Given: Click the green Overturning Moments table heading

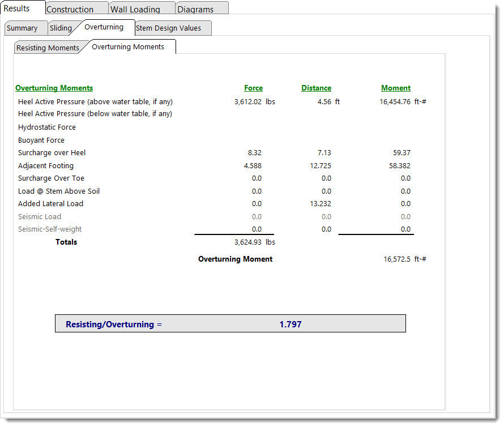Looking at the screenshot, I should pos(54,88).
